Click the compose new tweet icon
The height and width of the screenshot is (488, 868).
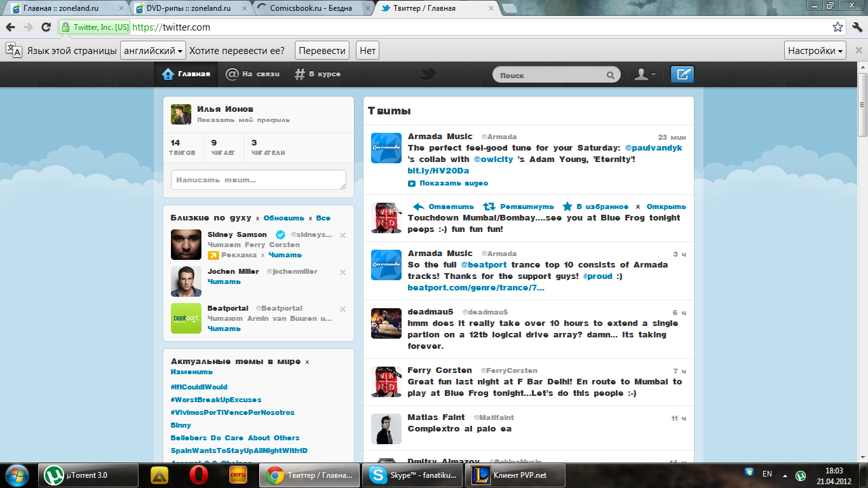[x=682, y=74]
